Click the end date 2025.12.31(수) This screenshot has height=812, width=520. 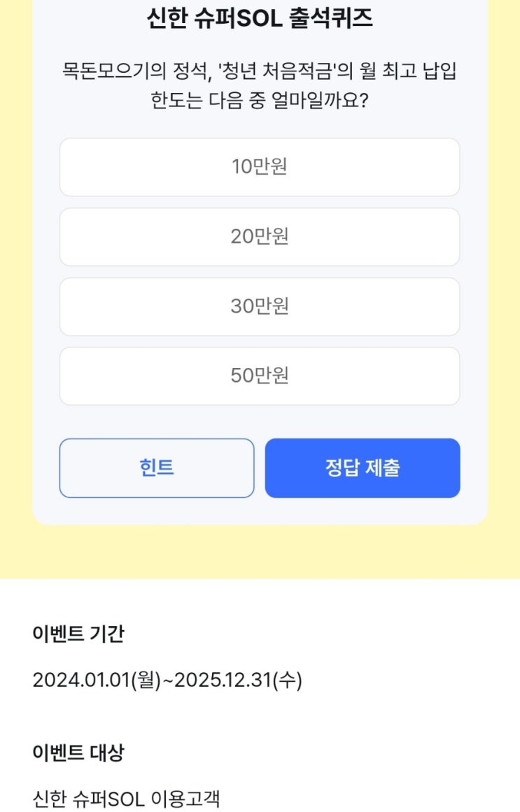(x=238, y=680)
